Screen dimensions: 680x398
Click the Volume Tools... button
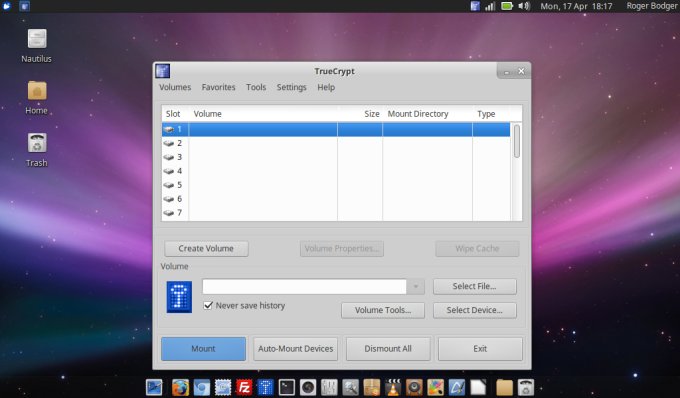(x=383, y=310)
